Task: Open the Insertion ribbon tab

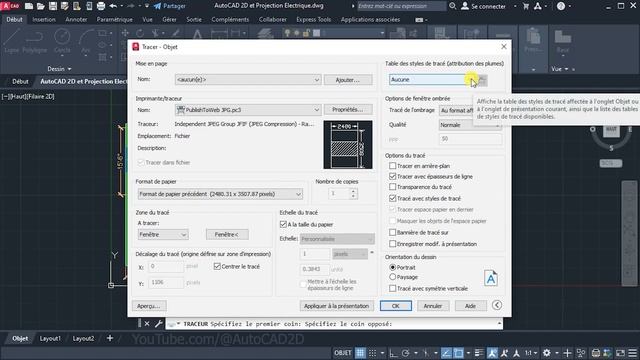Action: tap(44, 19)
